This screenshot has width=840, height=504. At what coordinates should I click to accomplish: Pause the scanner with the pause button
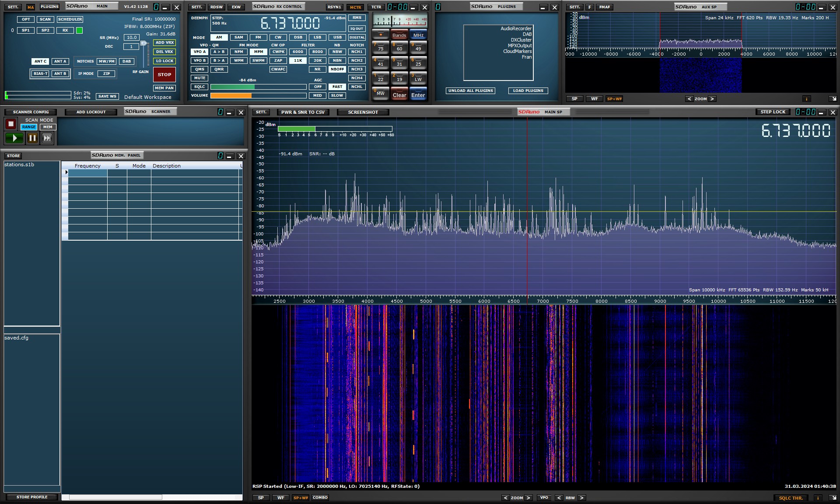point(32,138)
